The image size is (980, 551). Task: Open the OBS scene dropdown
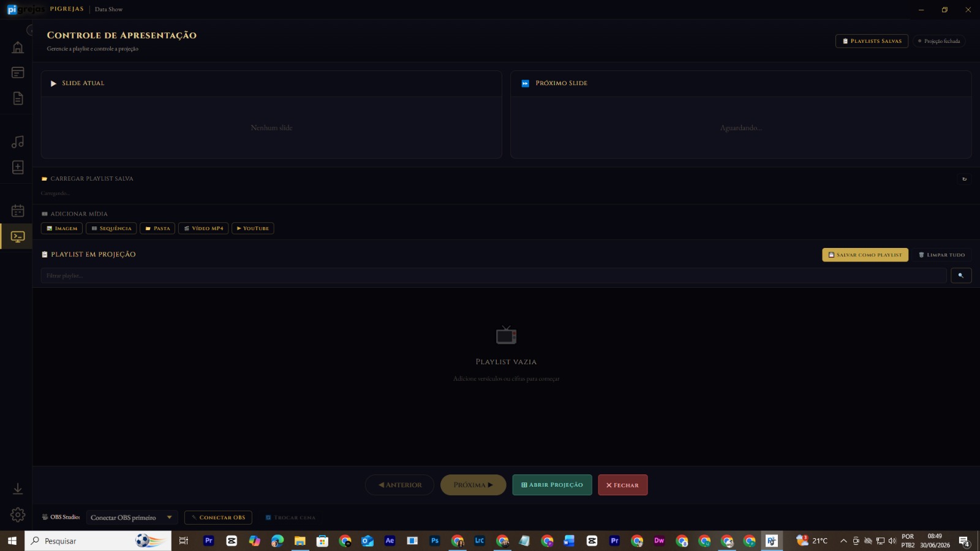tap(132, 517)
